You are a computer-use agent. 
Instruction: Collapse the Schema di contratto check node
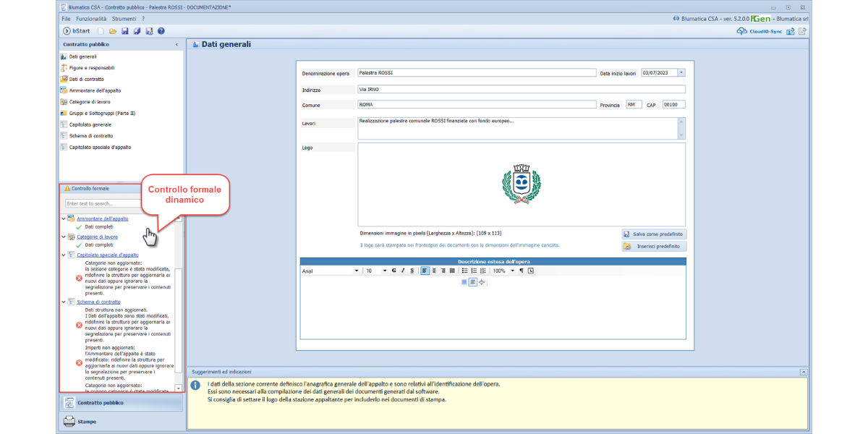[63, 302]
